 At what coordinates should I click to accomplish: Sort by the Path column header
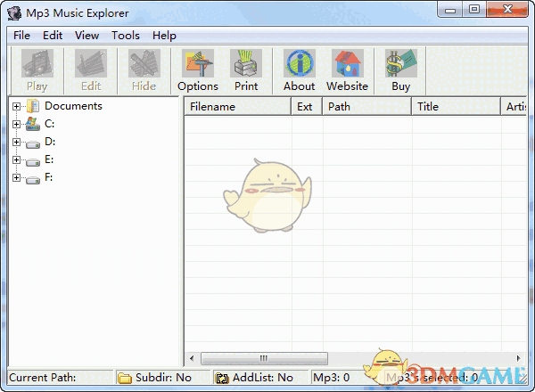pos(366,106)
